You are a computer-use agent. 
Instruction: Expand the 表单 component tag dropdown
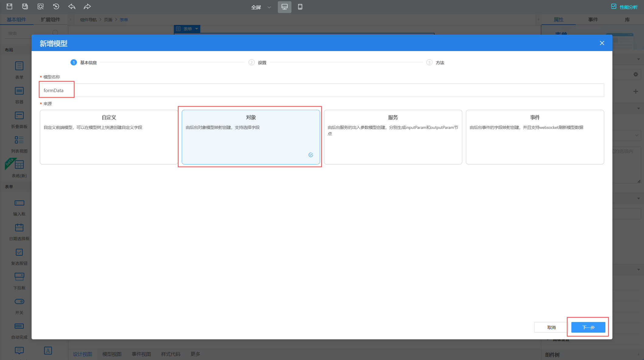[197, 29]
